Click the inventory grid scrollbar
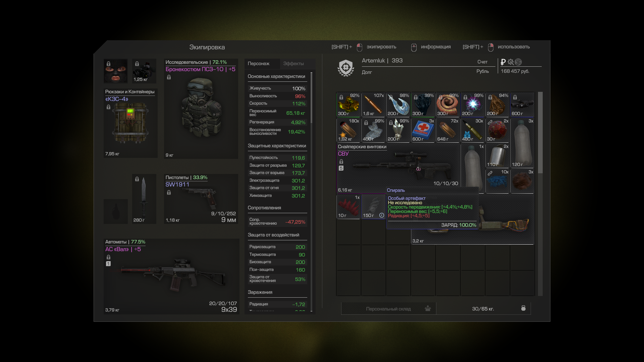The height and width of the screenshot is (362, 644). click(x=540, y=133)
